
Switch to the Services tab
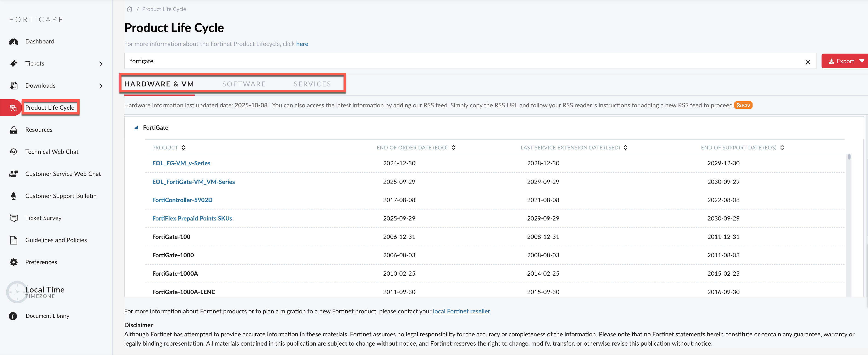tap(312, 84)
